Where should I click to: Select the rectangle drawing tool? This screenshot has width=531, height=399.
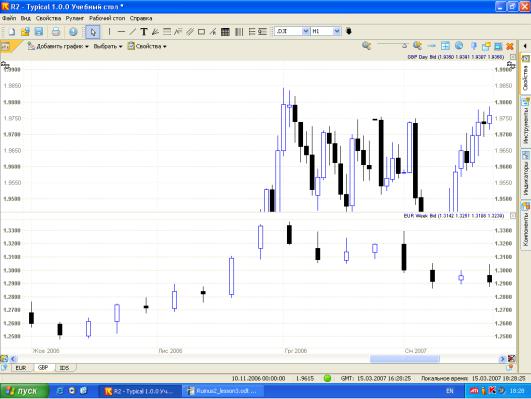pyautogui.click(x=201, y=32)
